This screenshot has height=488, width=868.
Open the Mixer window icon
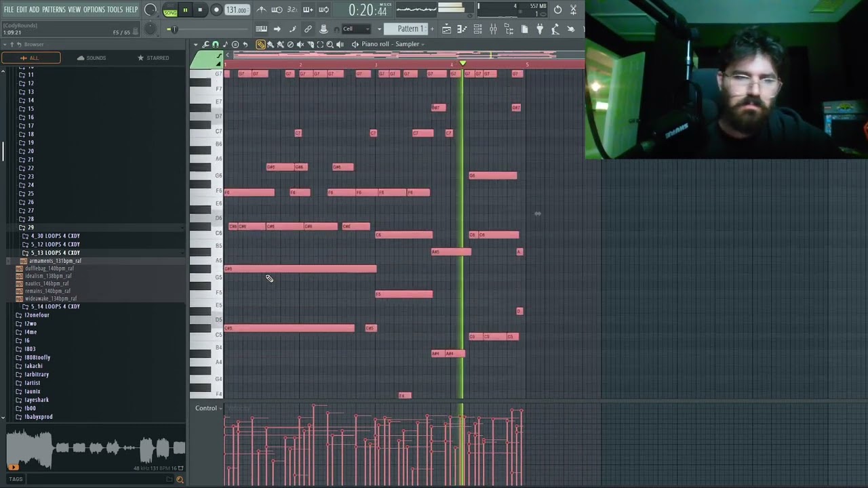(x=494, y=29)
